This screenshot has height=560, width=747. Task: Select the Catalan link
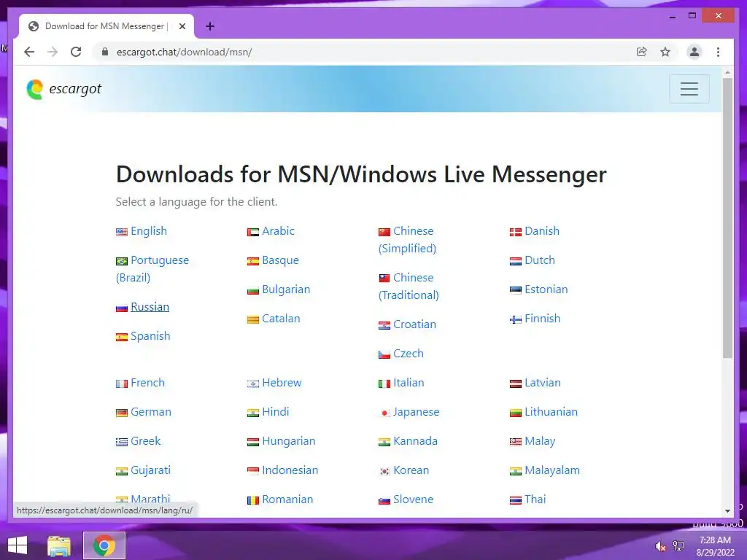(x=281, y=319)
